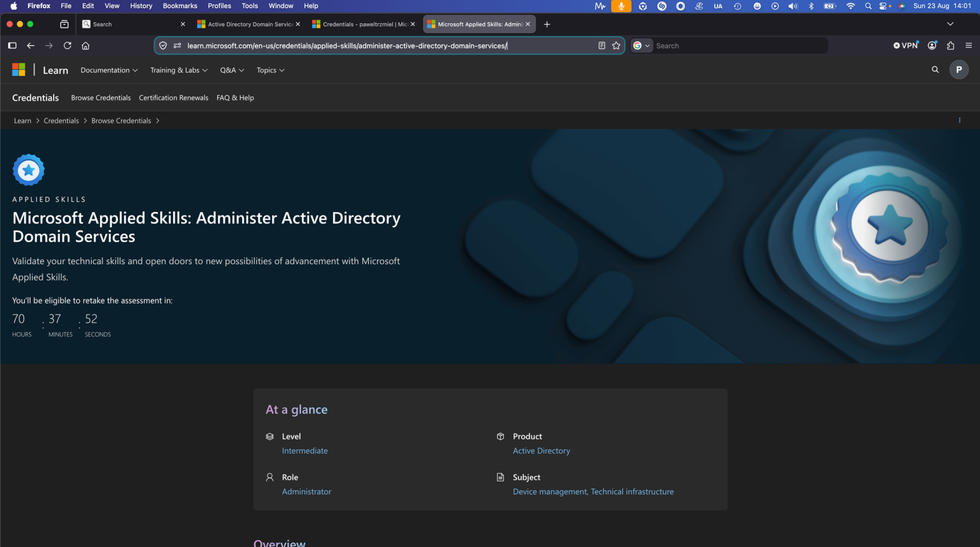
Task: Click the Browse Credentials nav link
Action: pyautogui.click(x=101, y=98)
